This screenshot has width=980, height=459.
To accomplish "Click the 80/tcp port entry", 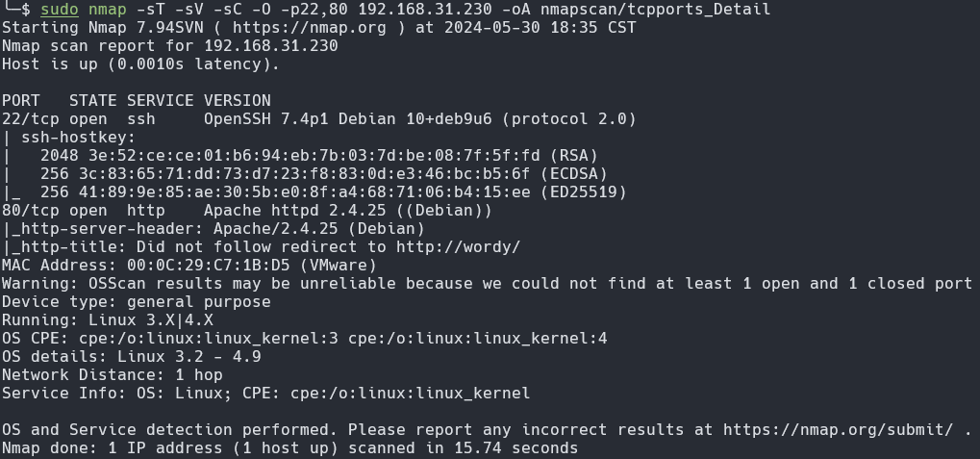I will point(30,211).
